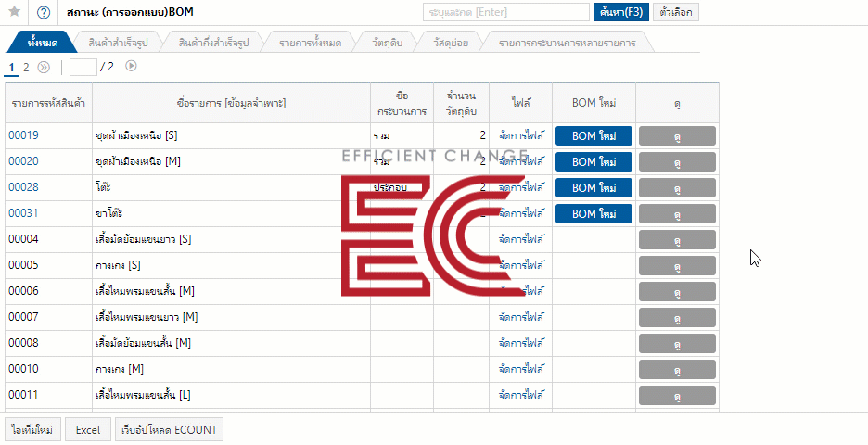Click จัดการไฟล์ link for row 00011
868x445 pixels.
point(521,395)
